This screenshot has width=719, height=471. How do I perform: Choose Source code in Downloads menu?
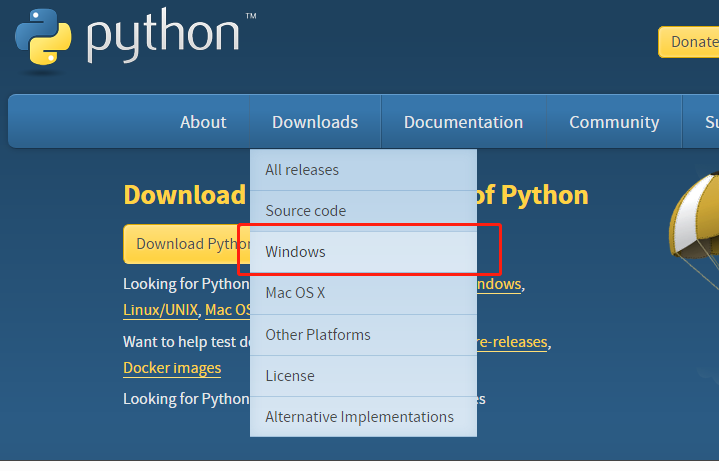363,211
